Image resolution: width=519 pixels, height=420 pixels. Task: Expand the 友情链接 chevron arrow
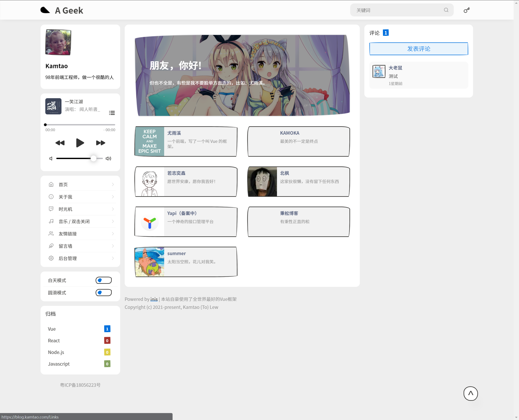(113, 234)
